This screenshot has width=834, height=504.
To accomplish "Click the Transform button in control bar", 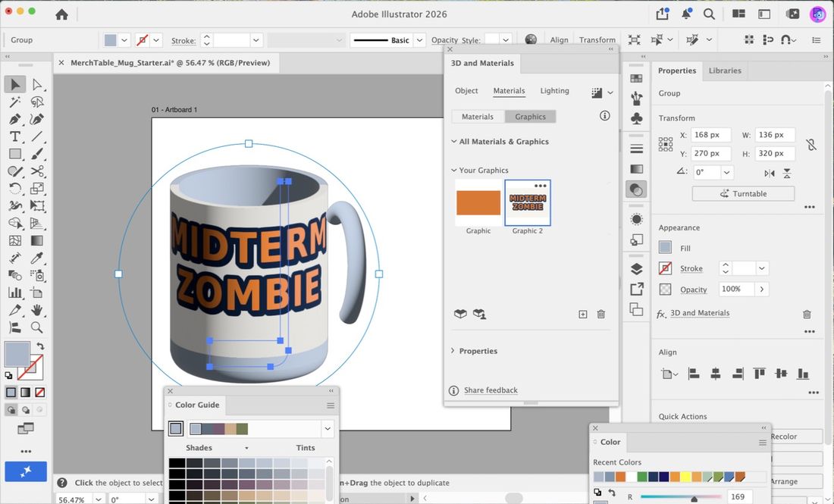I will point(597,40).
